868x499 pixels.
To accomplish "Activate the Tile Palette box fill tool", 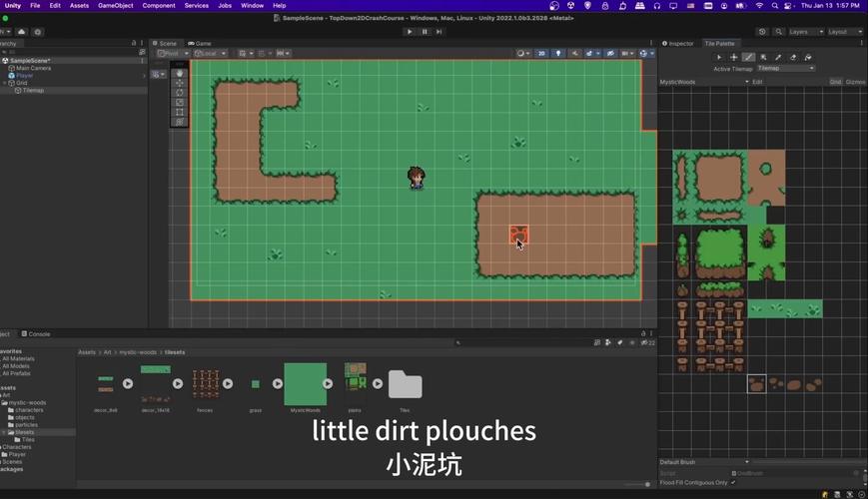I will click(763, 57).
